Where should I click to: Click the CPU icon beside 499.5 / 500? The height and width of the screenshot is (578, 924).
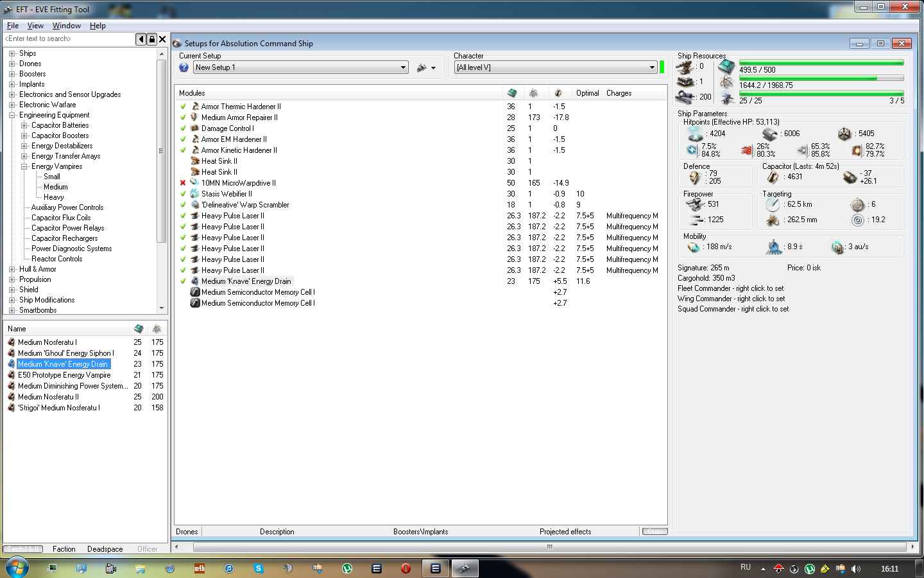(726, 67)
